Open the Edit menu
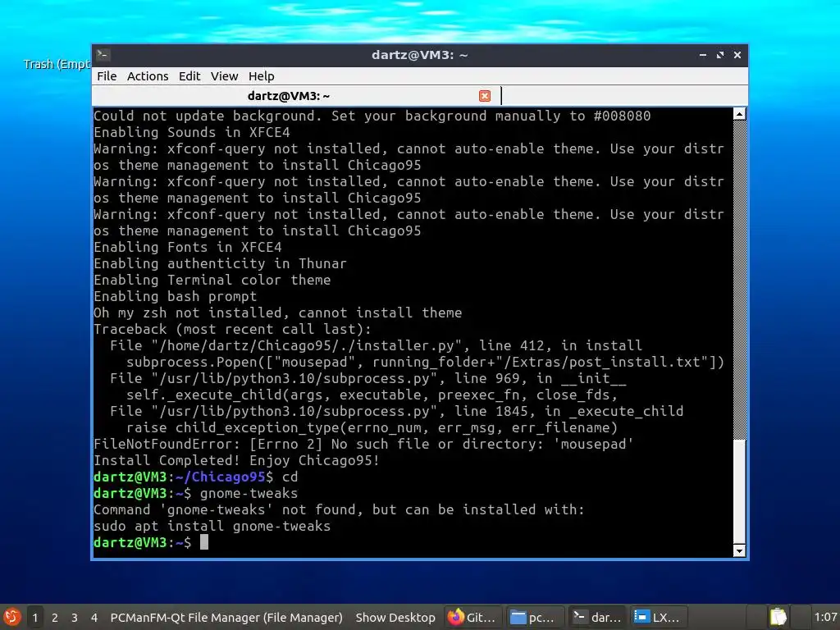This screenshot has height=630, width=840. pos(189,76)
